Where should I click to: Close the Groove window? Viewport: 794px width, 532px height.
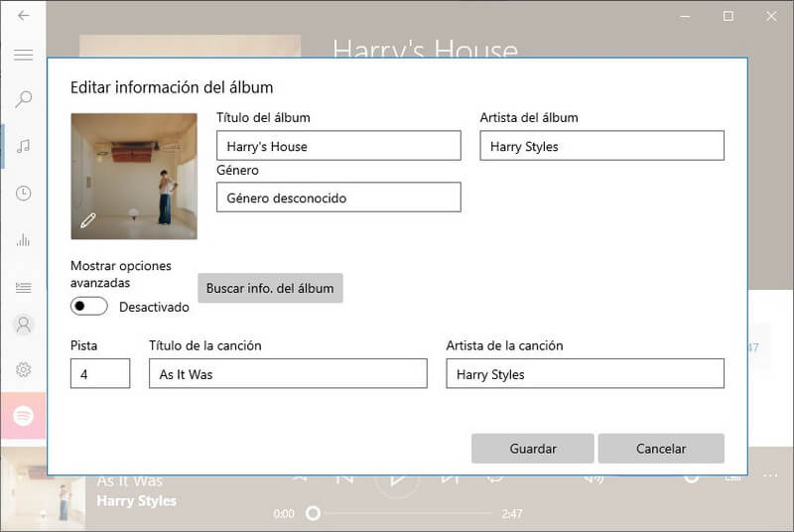771,16
